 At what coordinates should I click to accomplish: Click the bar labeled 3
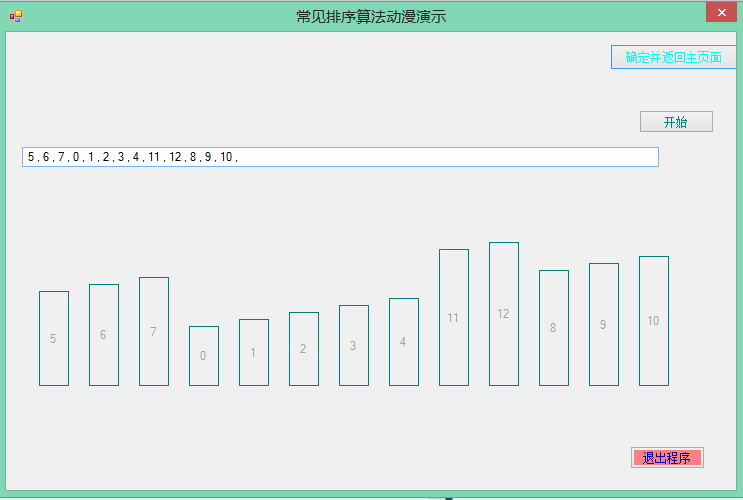point(354,345)
